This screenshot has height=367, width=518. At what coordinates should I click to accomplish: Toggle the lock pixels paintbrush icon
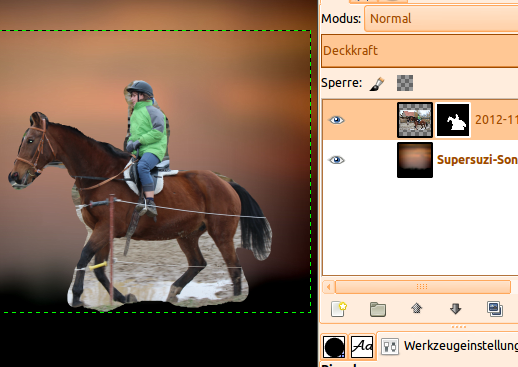tap(377, 83)
